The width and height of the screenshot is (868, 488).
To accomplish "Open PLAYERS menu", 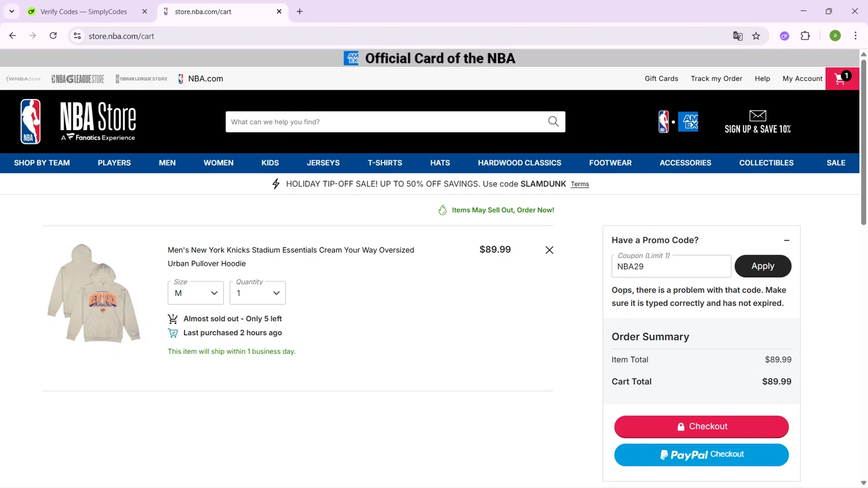I will click(x=114, y=163).
